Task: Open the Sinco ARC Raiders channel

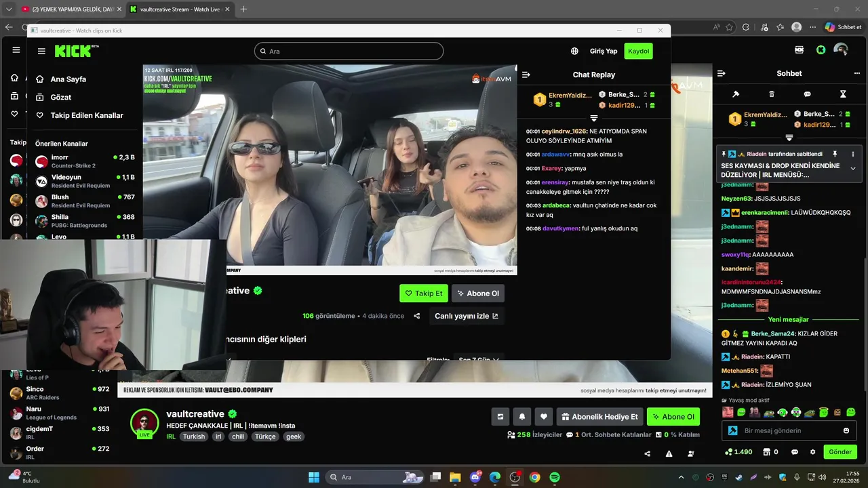Action: click(60, 393)
